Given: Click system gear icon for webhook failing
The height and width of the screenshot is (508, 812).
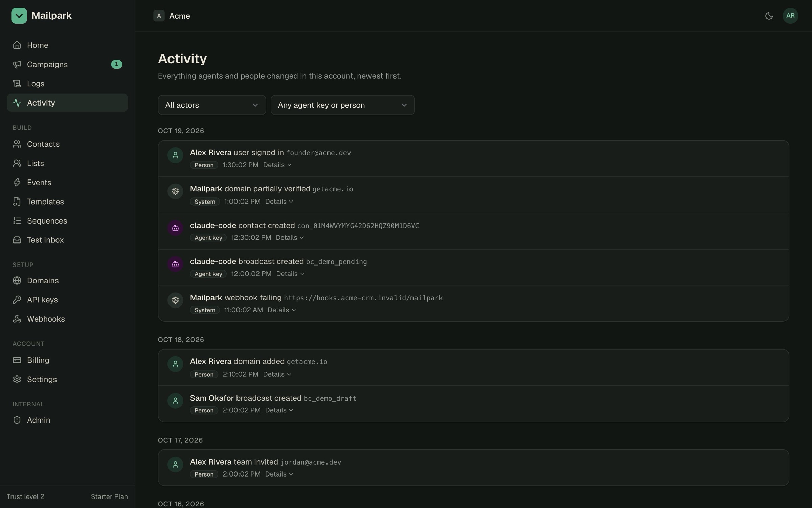Looking at the screenshot, I should tap(175, 300).
